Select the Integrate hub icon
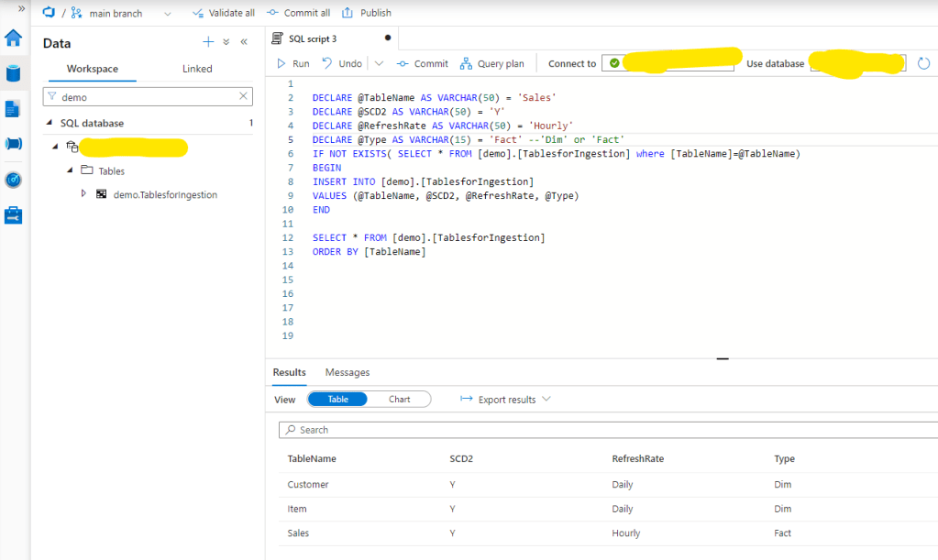Viewport: 938px width, 560px height. pos(12,142)
